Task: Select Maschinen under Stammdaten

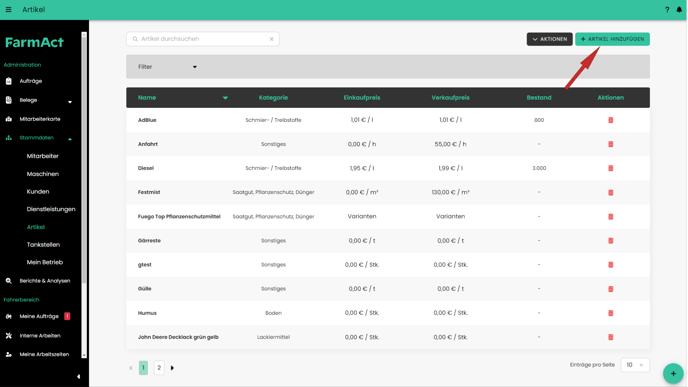Action: (x=43, y=174)
